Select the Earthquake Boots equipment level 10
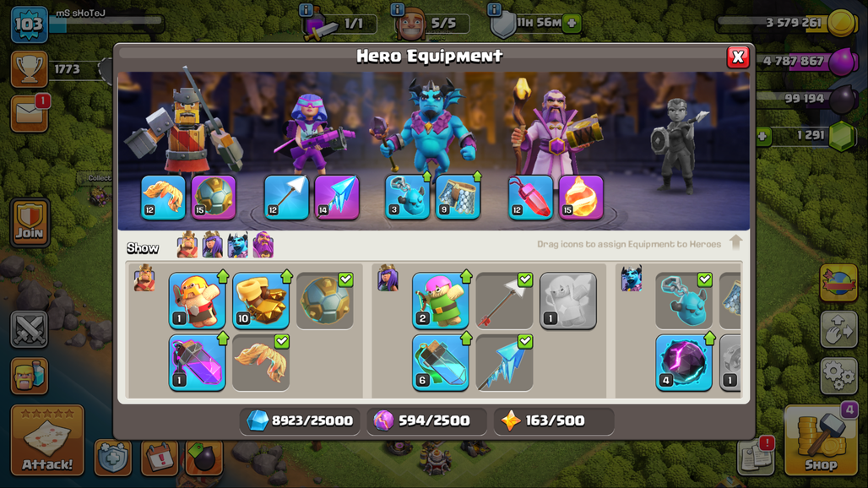 click(261, 301)
